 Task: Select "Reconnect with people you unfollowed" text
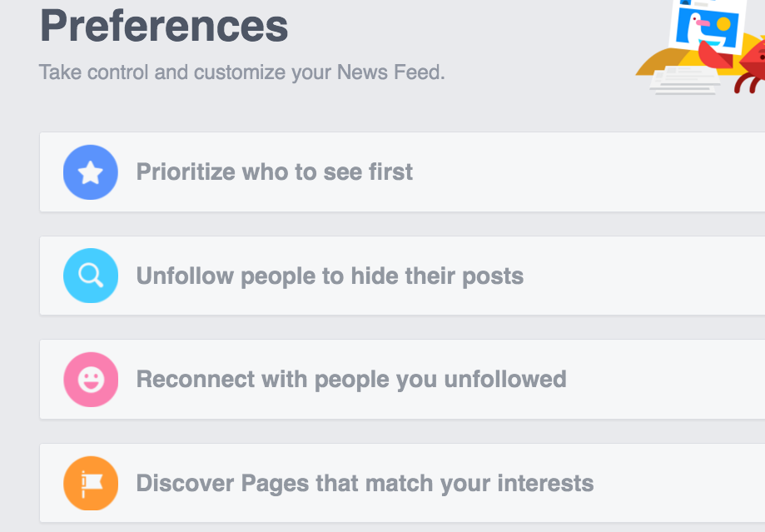point(351,380)
